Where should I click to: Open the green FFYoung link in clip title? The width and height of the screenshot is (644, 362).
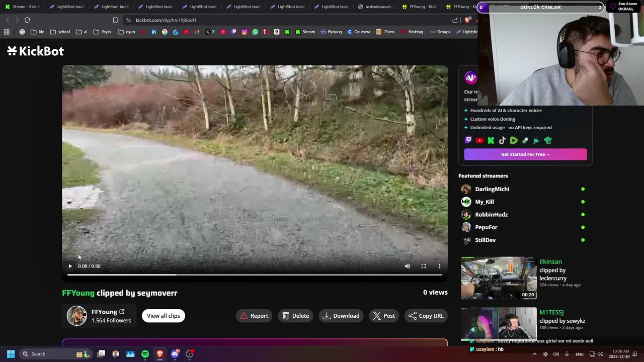[78, 293]
